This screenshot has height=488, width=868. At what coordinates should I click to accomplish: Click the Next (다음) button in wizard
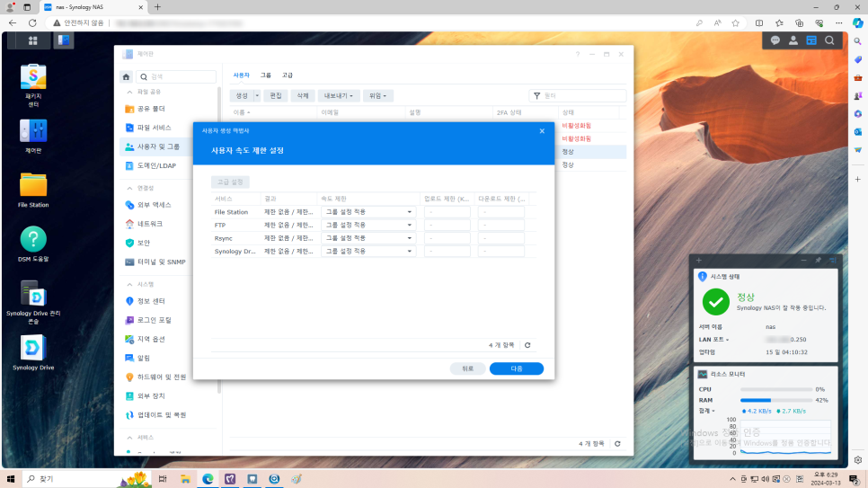pos(517,368)
